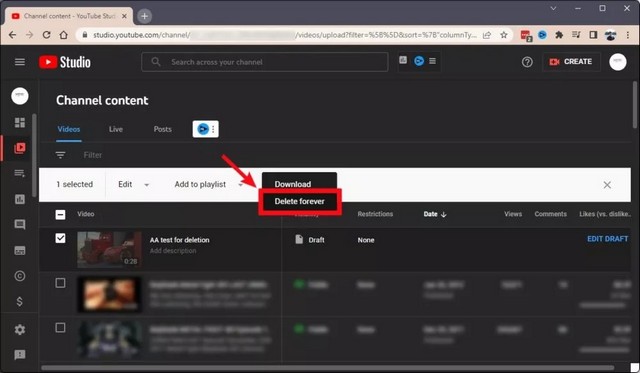The height and width of the screenshot is (373, 640).
Task: Select the Channel content browser tab
Action: pos(69,16)
